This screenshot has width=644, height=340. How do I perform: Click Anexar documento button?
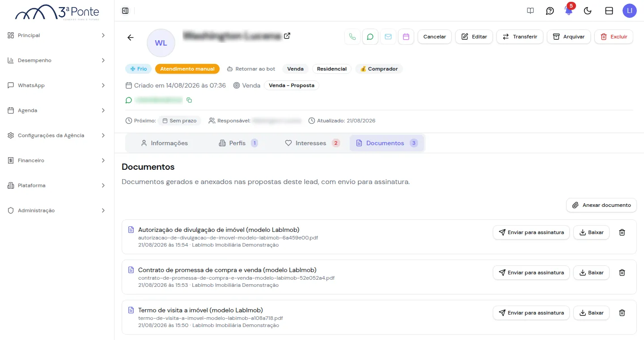602,205
